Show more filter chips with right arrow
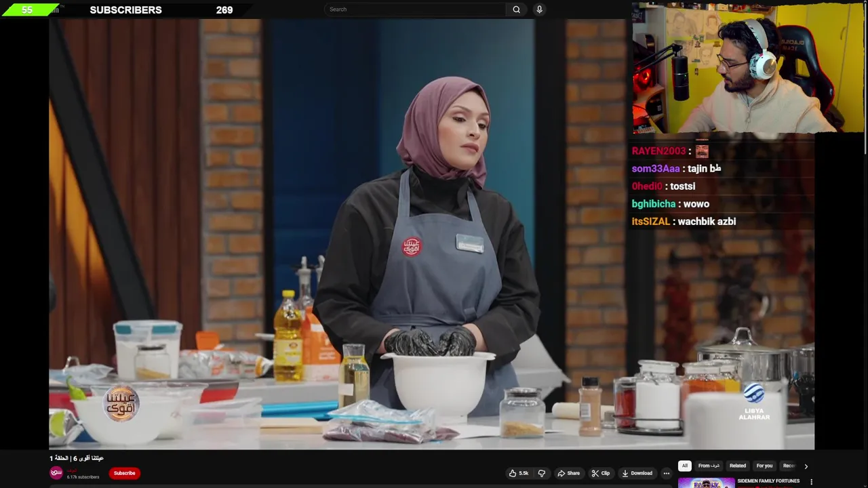868x488 pixels. 806,466
